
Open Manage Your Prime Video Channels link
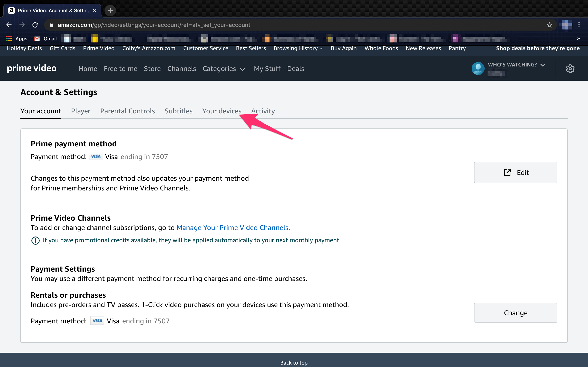point(232,228)
